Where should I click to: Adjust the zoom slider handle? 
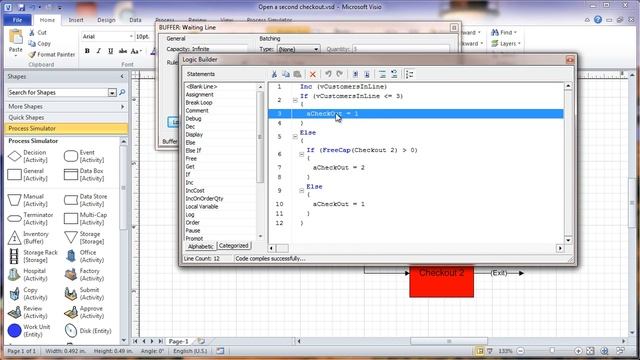552,351
